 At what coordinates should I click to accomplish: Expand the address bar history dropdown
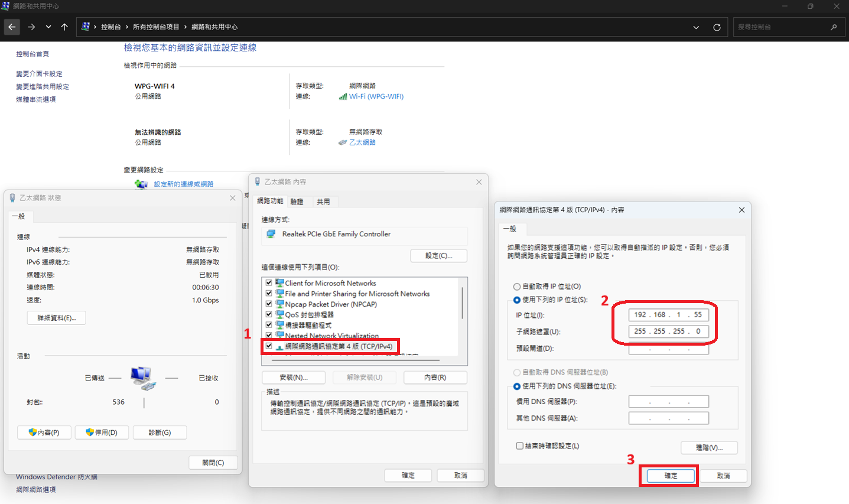(x=696, y=27)
